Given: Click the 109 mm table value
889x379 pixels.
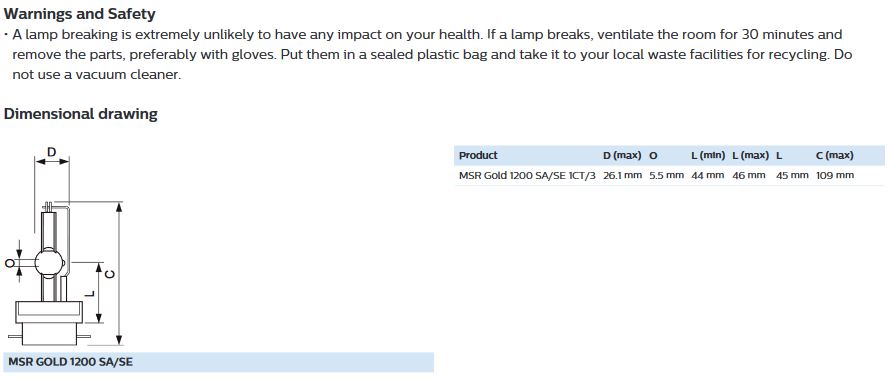Looking at the screenshot, I should click(x=835, y=175).
